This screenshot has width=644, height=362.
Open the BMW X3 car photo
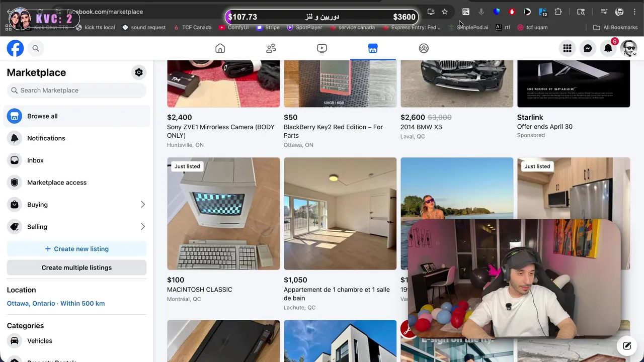coord(457,83)
